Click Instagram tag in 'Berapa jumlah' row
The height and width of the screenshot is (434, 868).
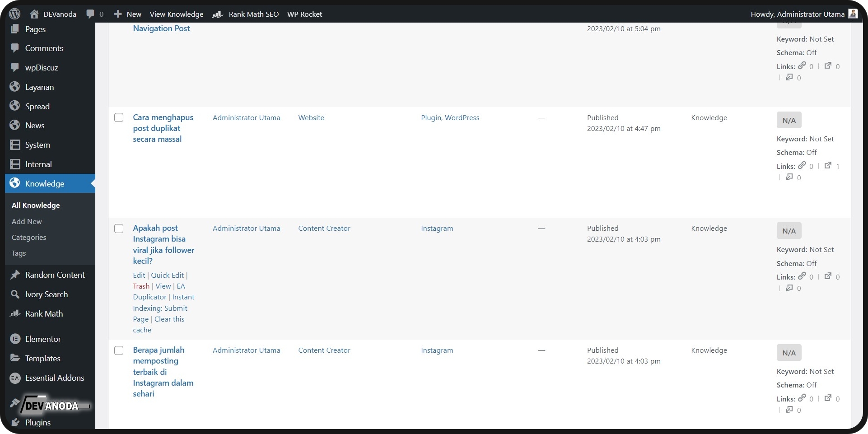point(437,350)
